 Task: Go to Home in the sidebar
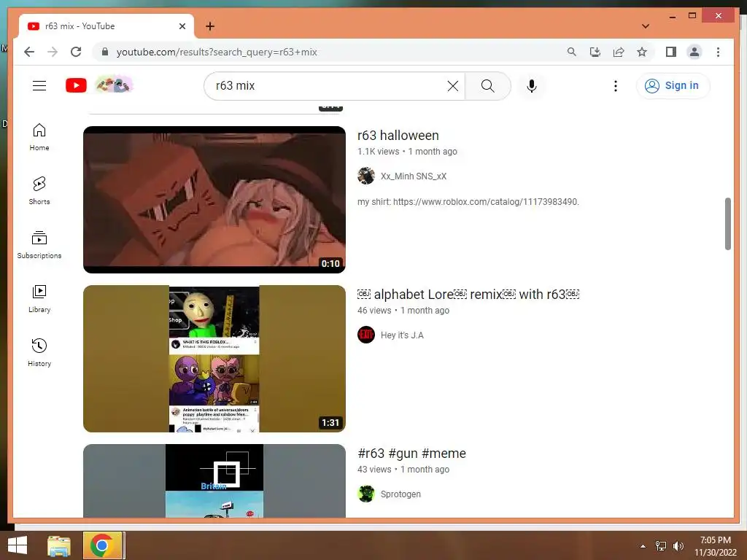[x=39, y=137]
